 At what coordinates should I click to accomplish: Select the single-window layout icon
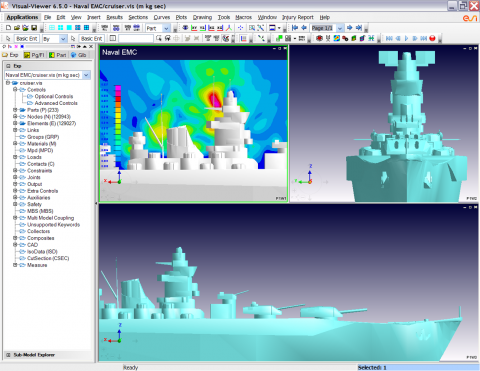click(69, 28)
